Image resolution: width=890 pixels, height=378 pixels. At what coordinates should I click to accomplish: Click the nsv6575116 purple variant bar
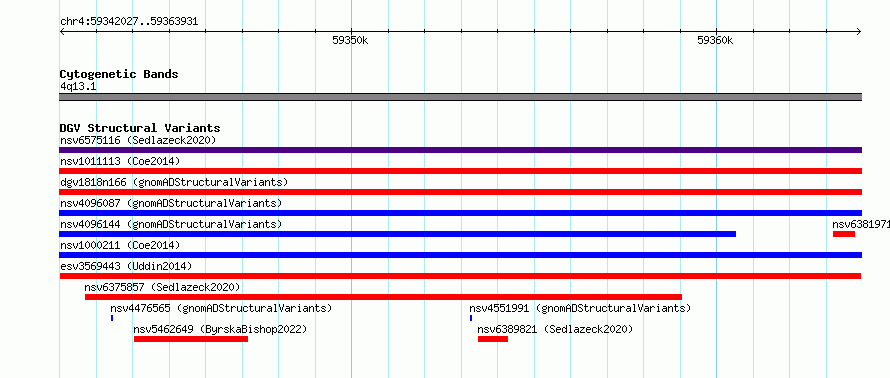pyautogui.click(x=460, y=150)
